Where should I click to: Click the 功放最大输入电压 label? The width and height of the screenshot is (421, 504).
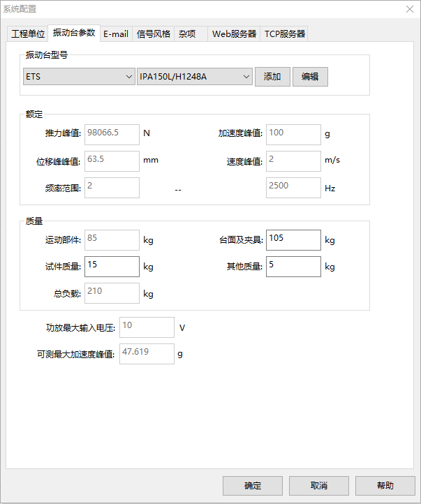point(80,328)
